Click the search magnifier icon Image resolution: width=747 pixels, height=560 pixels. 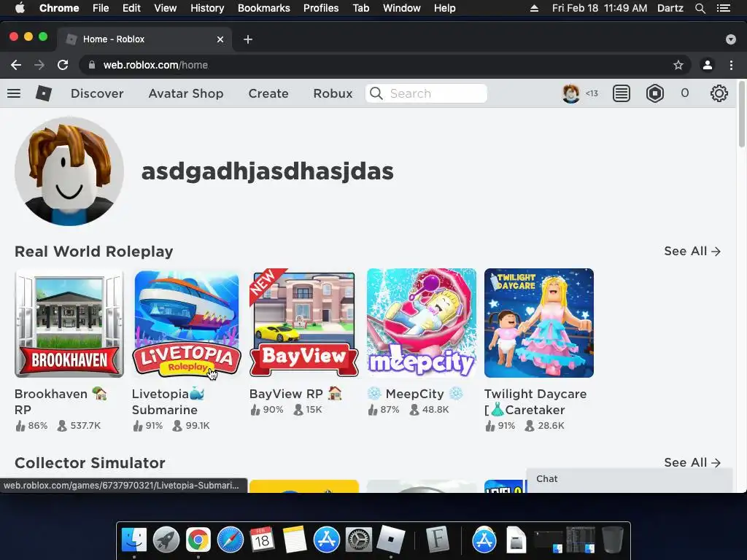click(x=376, y=93)
